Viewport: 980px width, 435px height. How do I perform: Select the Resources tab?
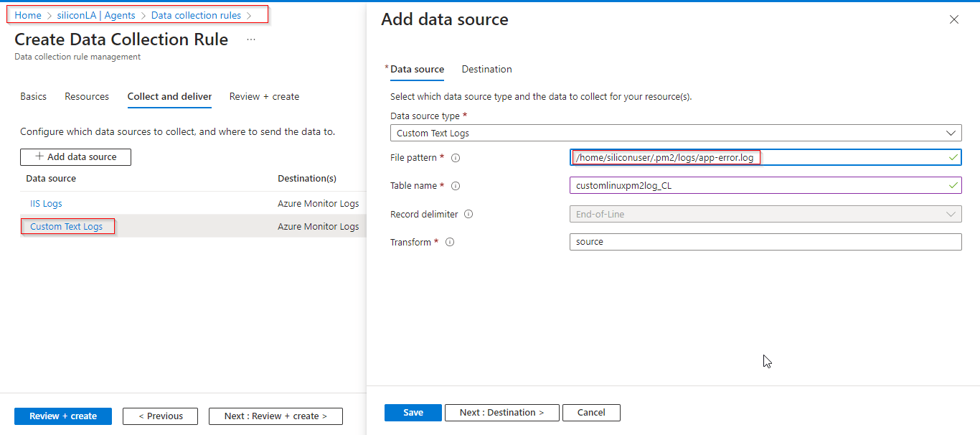(86, 96)
